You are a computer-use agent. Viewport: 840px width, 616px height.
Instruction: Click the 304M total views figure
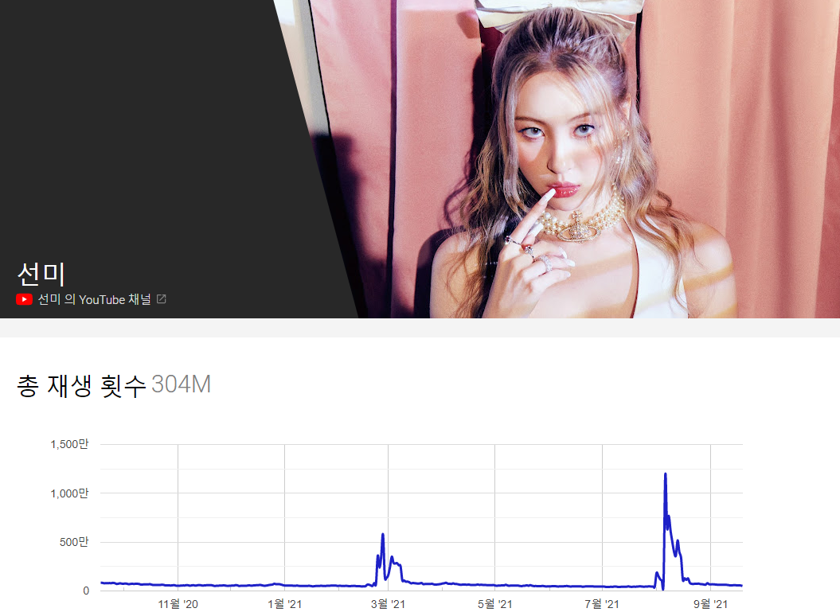coord(181,385)
